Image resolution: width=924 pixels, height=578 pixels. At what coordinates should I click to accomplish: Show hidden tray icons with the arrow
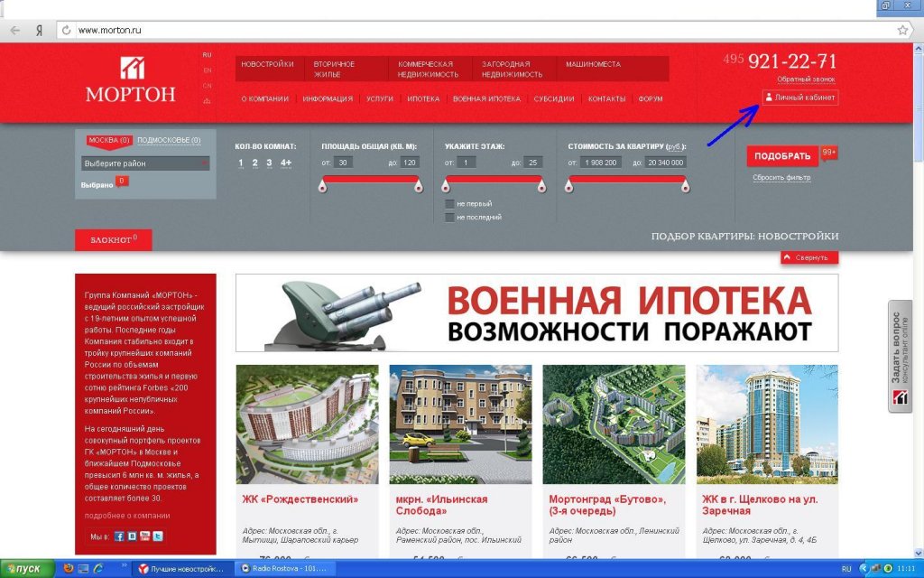click(x=864, y=569)
